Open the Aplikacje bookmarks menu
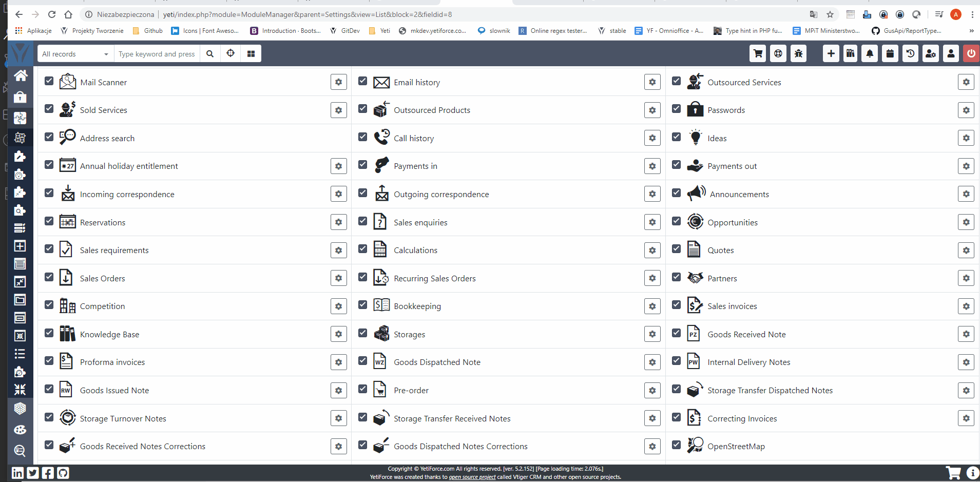Screen dimensions: 980x482 (x=33, y=30)
